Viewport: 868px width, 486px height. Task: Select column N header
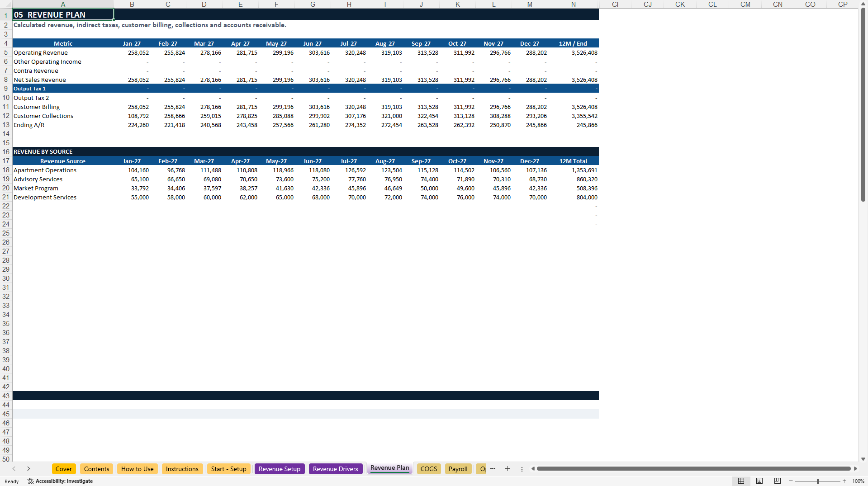coord(573,4)
